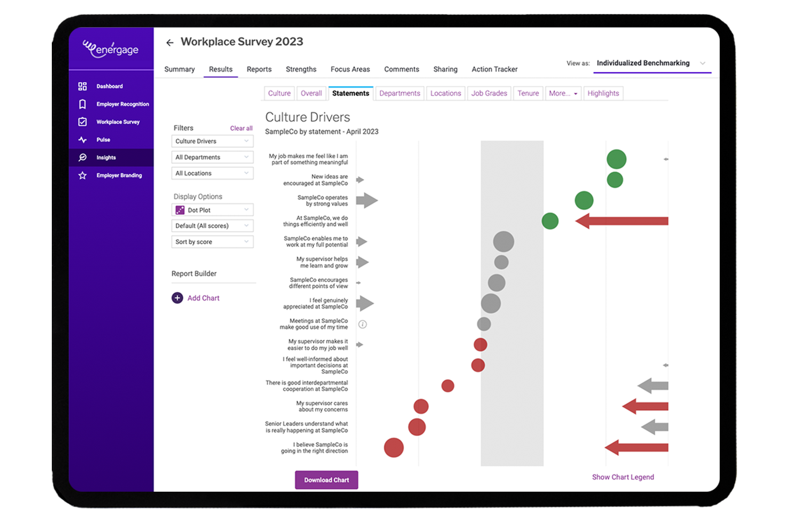Select the Pulse section icon

[x=82, y=140]
